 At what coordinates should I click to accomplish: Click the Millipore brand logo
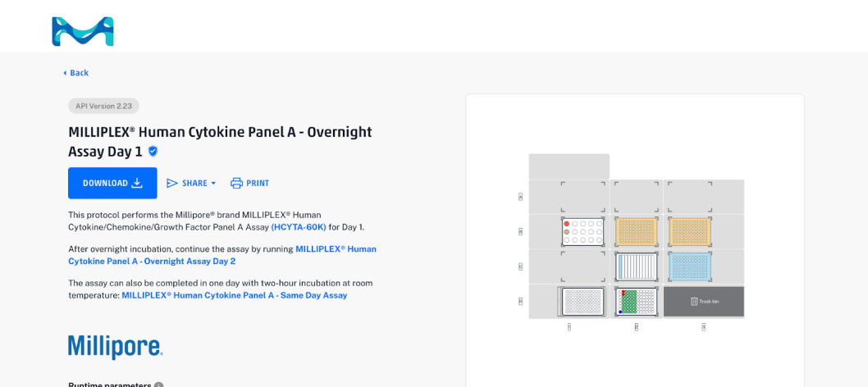[x=115, y=347]
